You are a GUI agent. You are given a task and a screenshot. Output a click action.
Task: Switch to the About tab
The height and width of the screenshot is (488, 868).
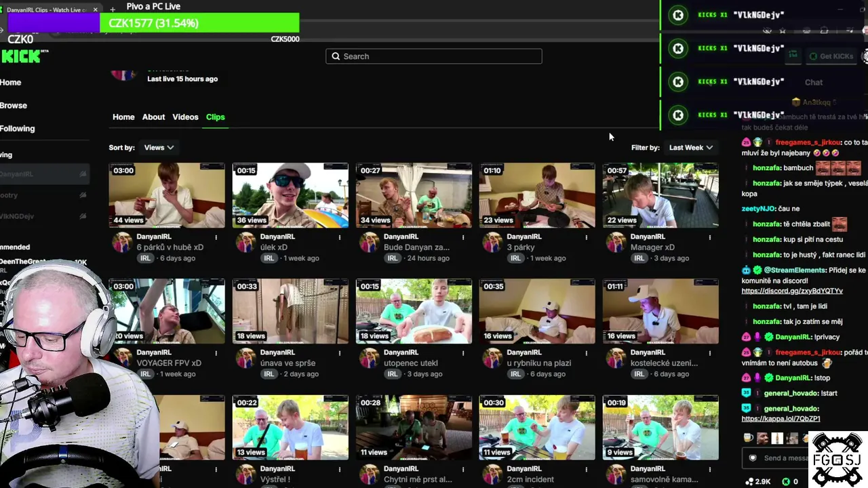coord(153,117)
